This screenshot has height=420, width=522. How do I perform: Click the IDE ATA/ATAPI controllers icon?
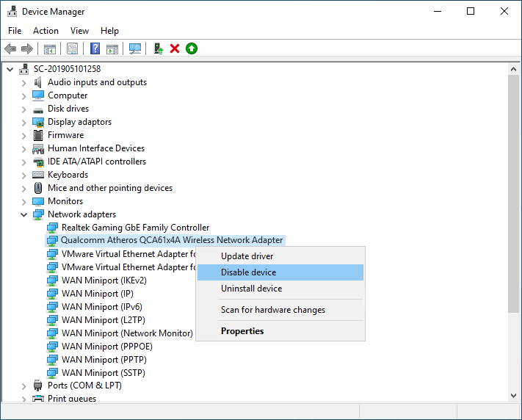(38, 162)
